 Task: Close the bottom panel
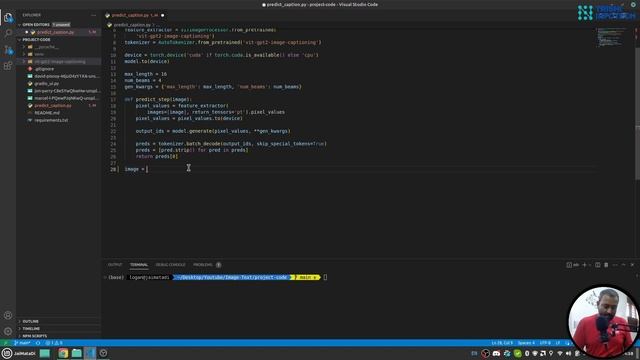[x=632, y=265]
